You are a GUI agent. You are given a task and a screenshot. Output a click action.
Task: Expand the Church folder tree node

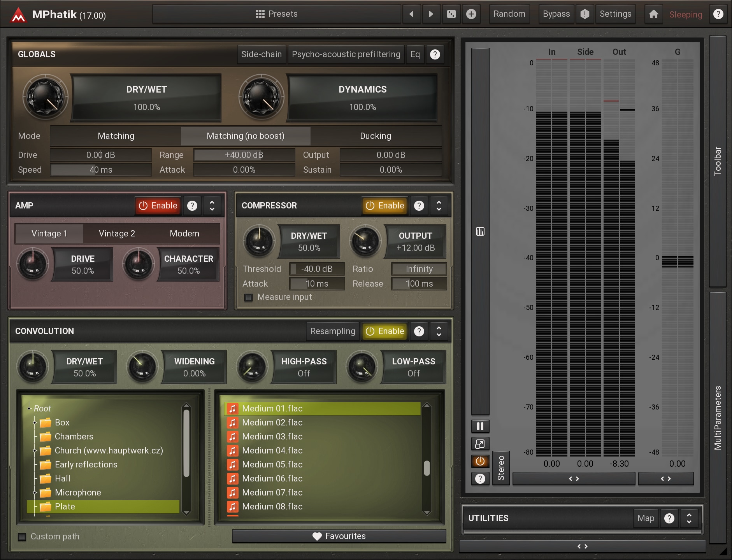coord(35,450)
